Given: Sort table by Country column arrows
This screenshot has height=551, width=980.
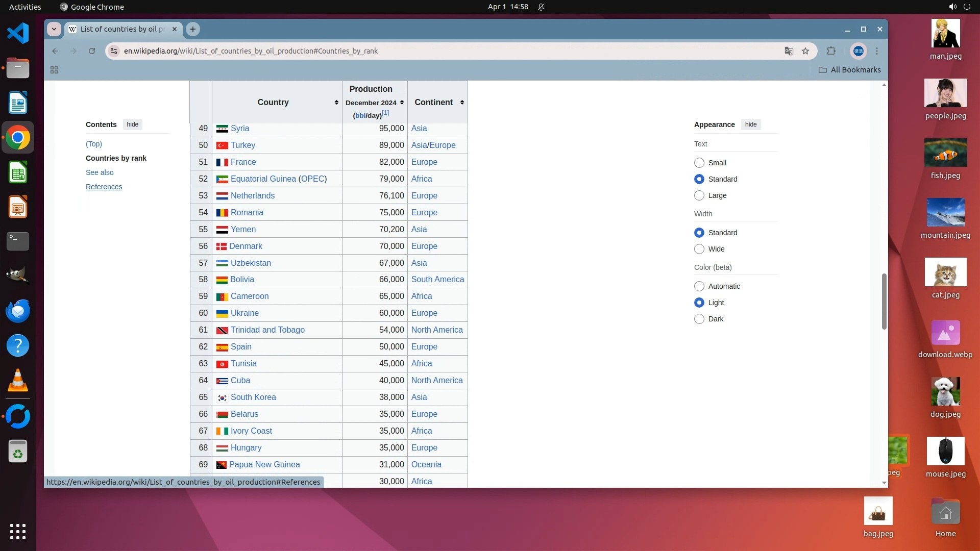Looking at the screenshot, I should [336, 103].
